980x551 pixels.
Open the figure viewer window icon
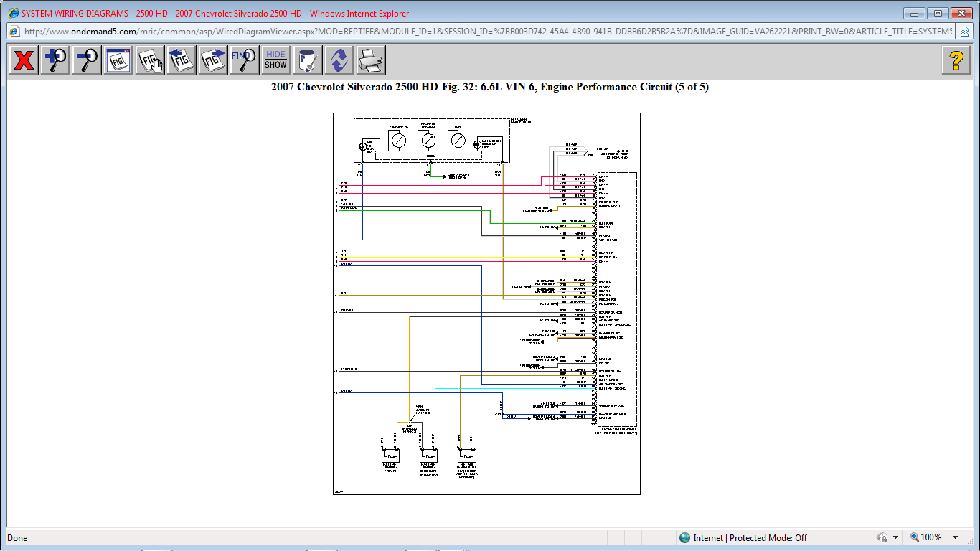click(117, 60)
